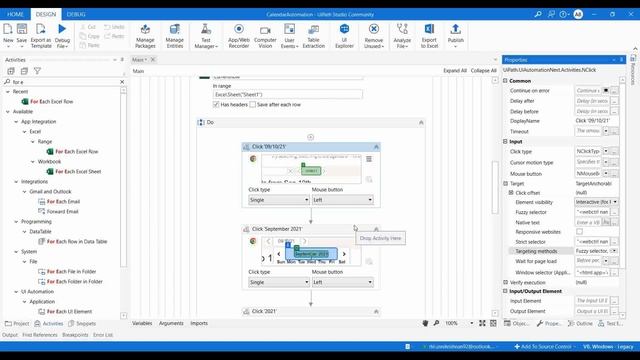Open the Arguments tab
This screenshot has width=640, height=360.
pos(171,323)
